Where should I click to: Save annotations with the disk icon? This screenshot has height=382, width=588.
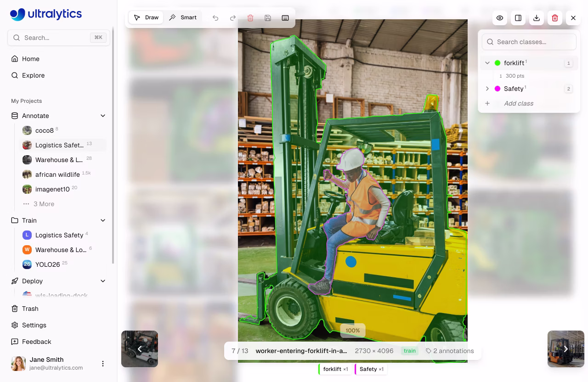(268, 17)
